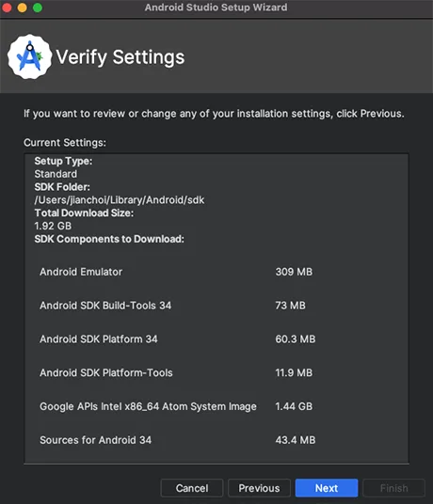Click the Next button

(x=327, y=488)
